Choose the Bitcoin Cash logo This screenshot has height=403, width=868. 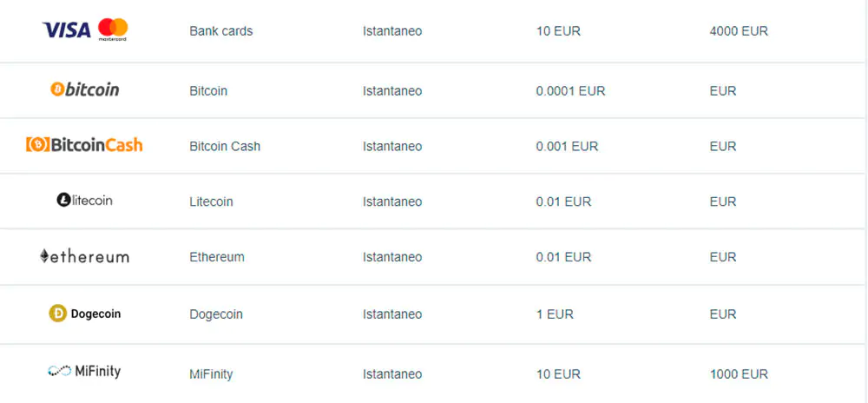tap(84, 145)
